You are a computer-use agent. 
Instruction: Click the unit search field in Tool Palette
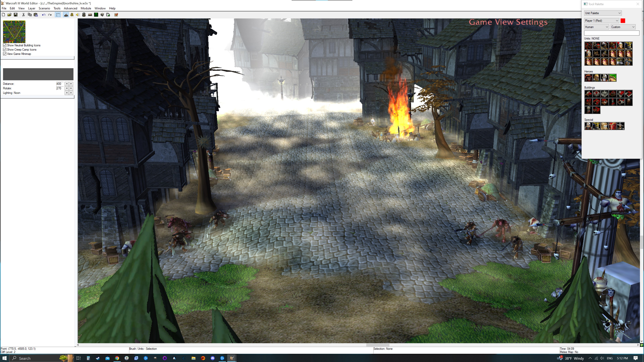click(x=611, y=33)
